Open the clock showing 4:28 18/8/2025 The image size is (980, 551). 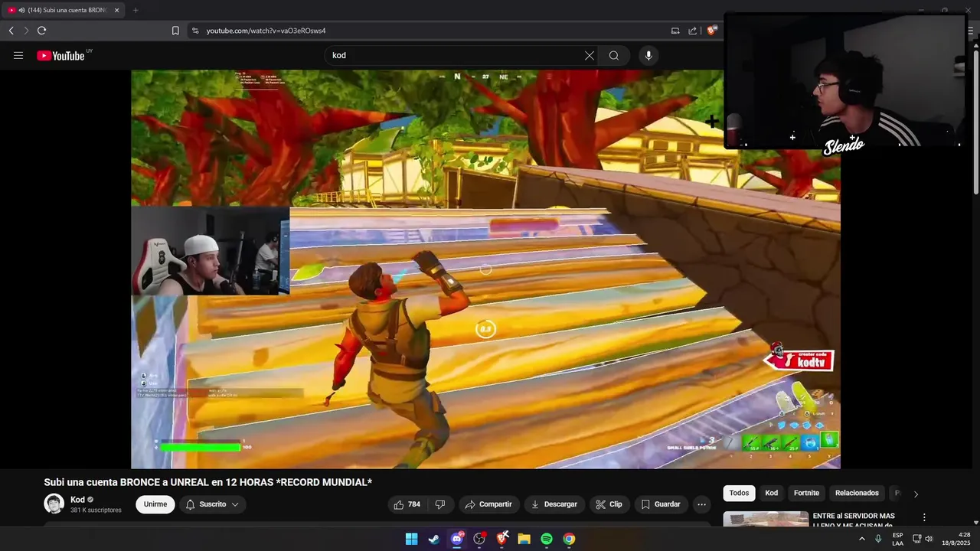coord(956,539)
